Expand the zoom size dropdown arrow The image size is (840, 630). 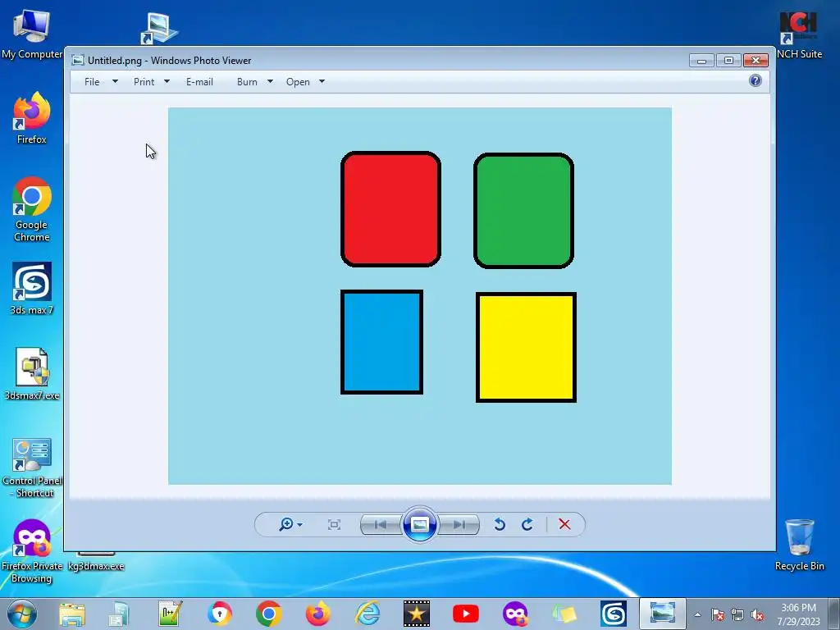(x=300, y=524)
